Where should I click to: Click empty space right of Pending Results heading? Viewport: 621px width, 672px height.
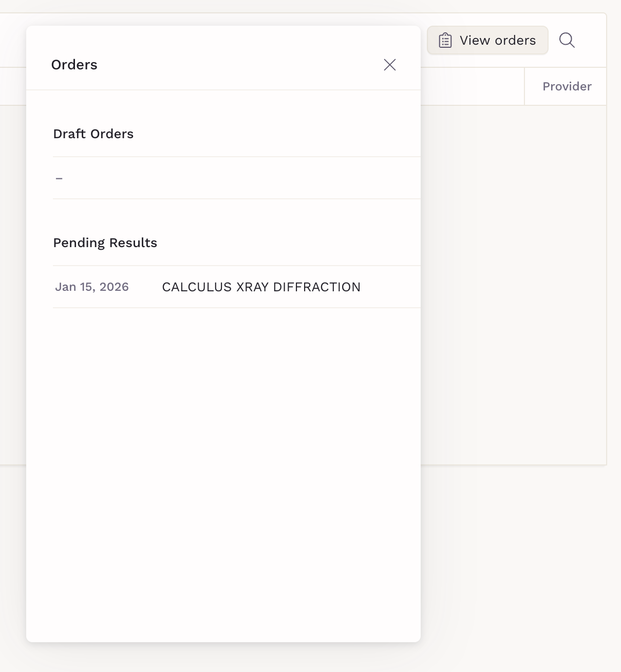(x=288, y=243)
